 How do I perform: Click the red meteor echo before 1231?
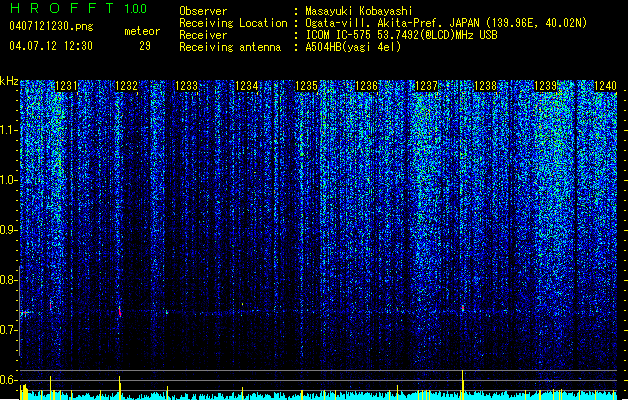pos(51,306)
